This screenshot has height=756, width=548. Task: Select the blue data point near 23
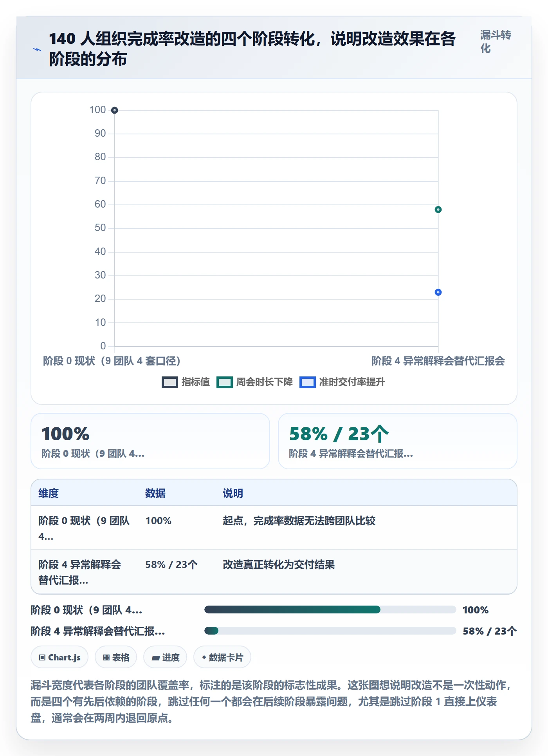[x=438, y=292]
